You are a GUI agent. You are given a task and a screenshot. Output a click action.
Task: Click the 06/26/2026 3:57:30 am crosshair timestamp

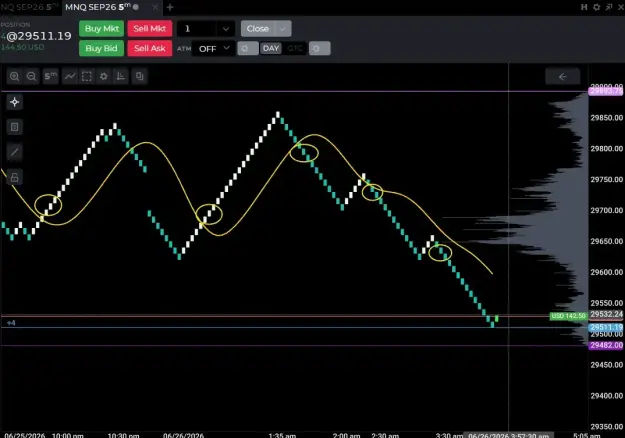tap(509, 435)
